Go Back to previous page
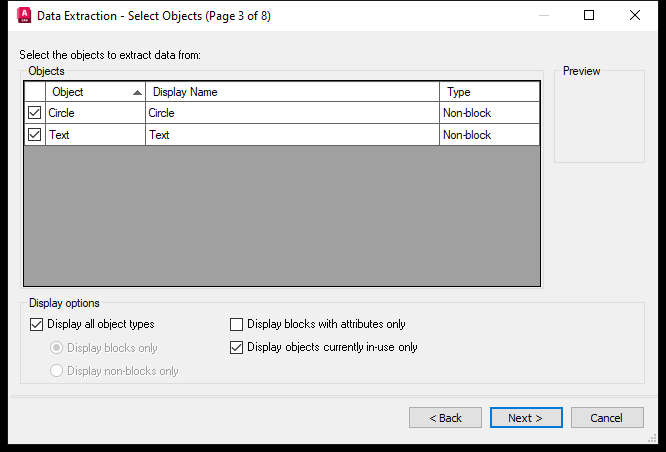 point(445,418)
